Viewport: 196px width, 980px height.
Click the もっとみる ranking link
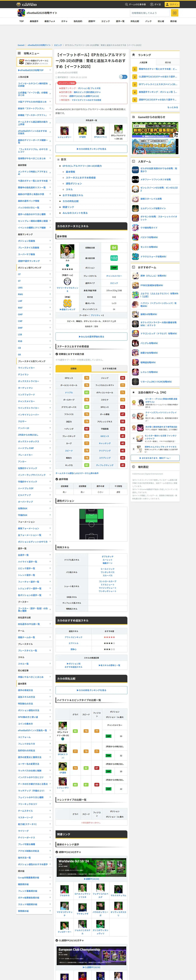click(x=172, y=107)
